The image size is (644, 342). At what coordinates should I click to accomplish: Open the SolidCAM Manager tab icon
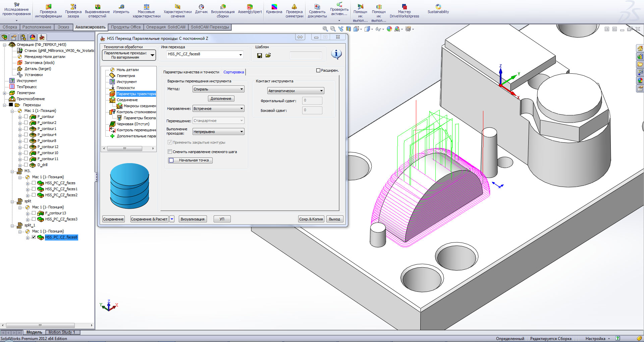(x=42, y=37)
